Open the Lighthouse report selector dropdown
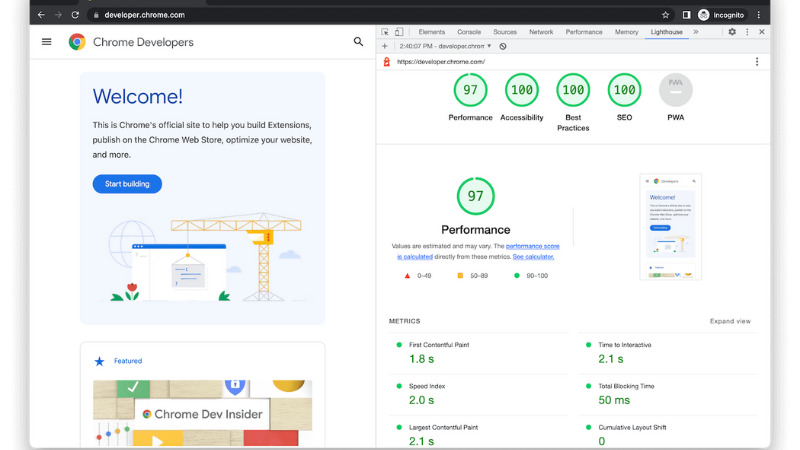The width and height of the screenshot is (800, 450). point(445,46)
